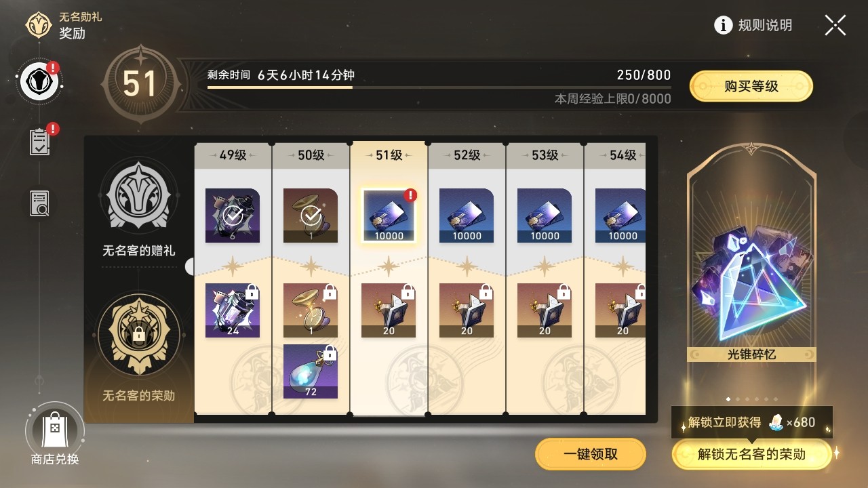Click the level experience progress bar

[439, 87]
